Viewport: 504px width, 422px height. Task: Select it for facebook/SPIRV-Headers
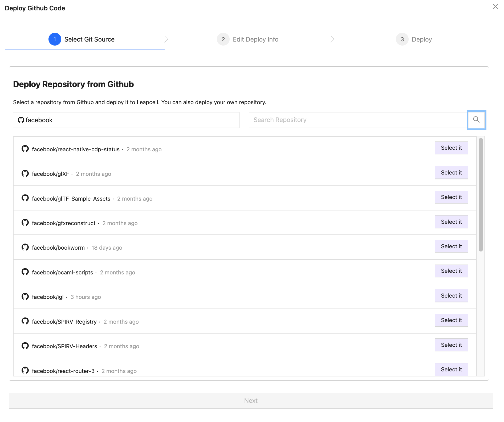pyautogui.click(x=451, y=345)
